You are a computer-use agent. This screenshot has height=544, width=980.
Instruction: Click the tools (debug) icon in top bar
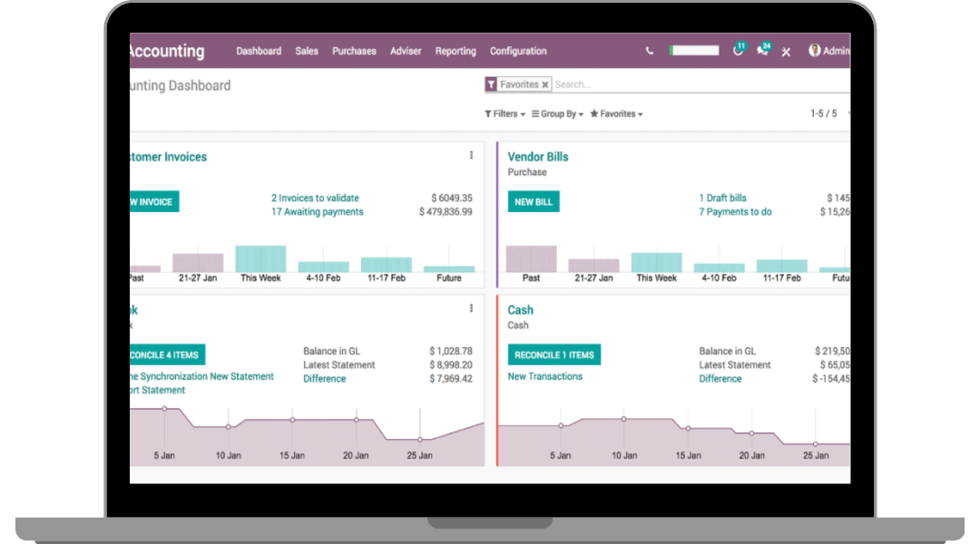[786, 52]
